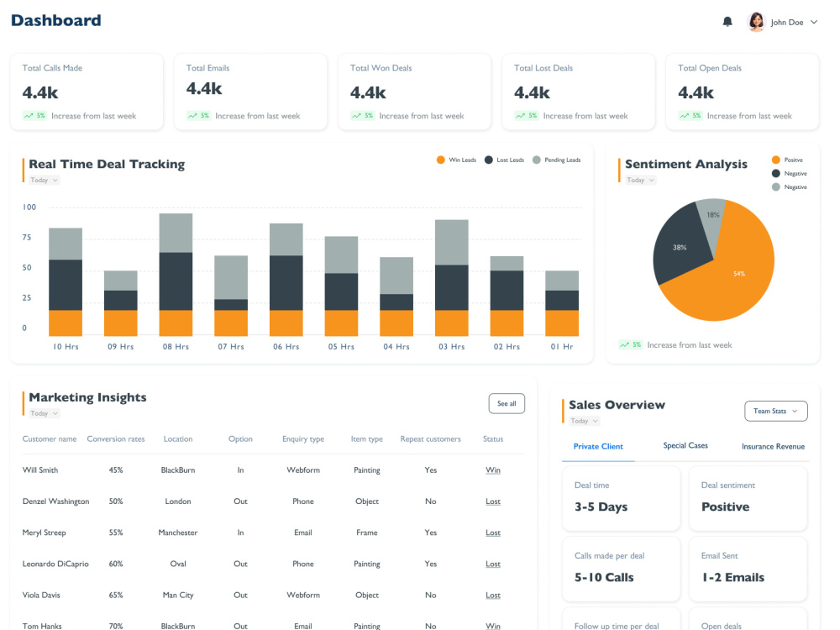Click the Customer name column header
This screenshot has width=840, height=630.
[x=50, y=438]
